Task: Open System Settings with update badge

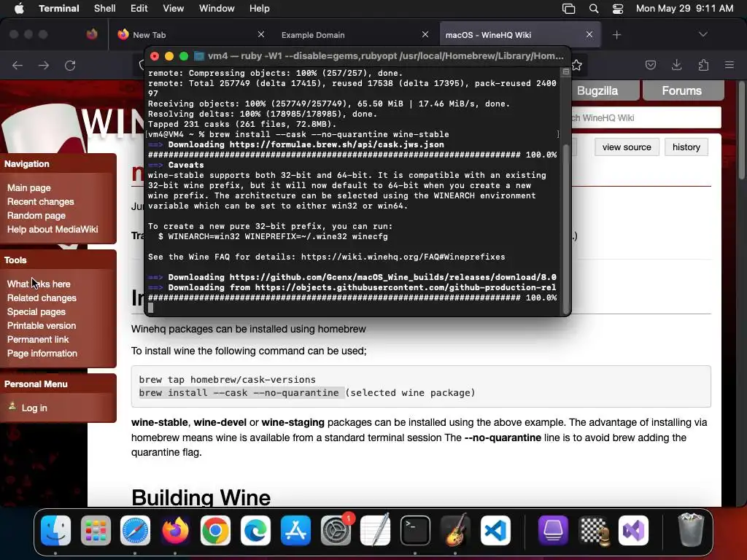Action: click(x=336, y=530)
